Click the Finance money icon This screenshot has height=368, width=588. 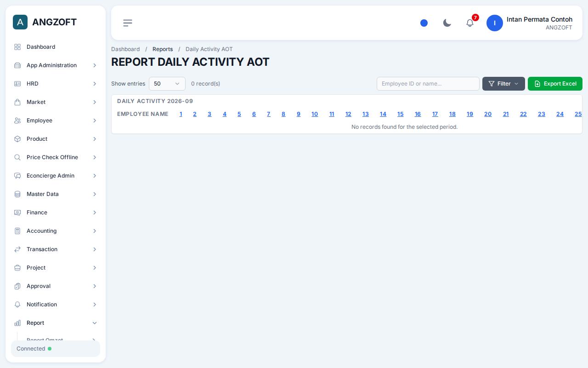coord(17,213)
